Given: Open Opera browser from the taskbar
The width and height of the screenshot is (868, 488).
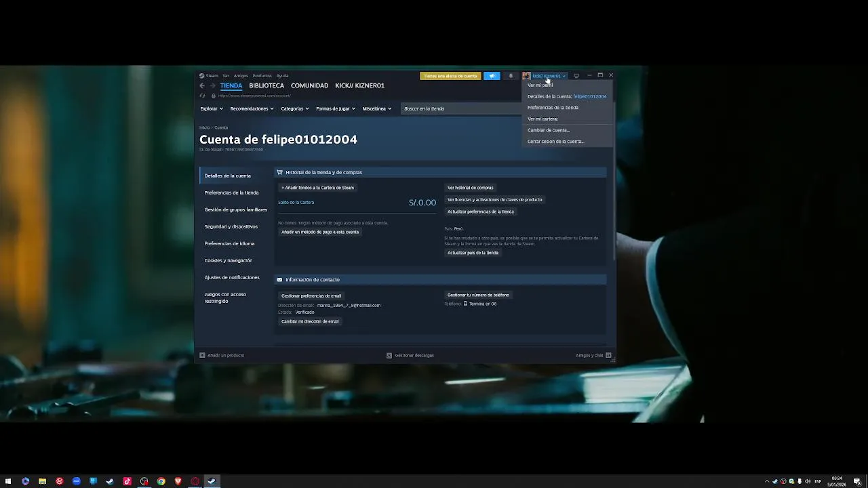Looking at the screenshot, I should click(195, 481).
